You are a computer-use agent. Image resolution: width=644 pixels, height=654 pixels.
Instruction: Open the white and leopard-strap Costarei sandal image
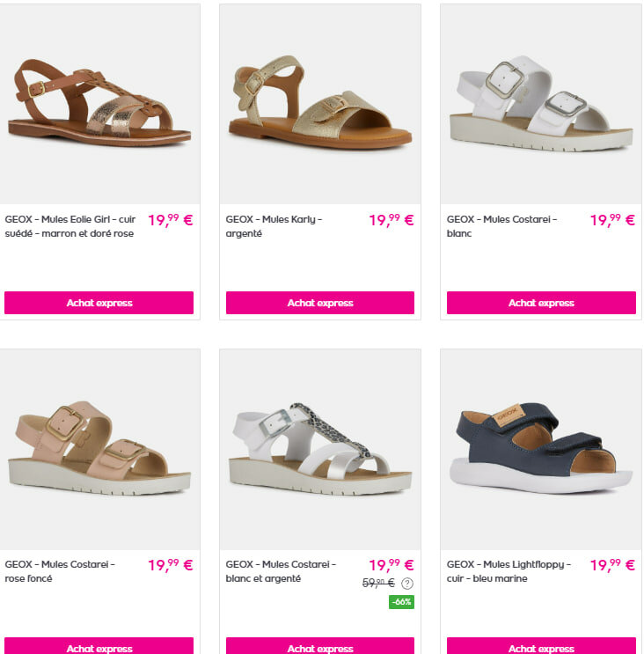(x=320, y=450)
